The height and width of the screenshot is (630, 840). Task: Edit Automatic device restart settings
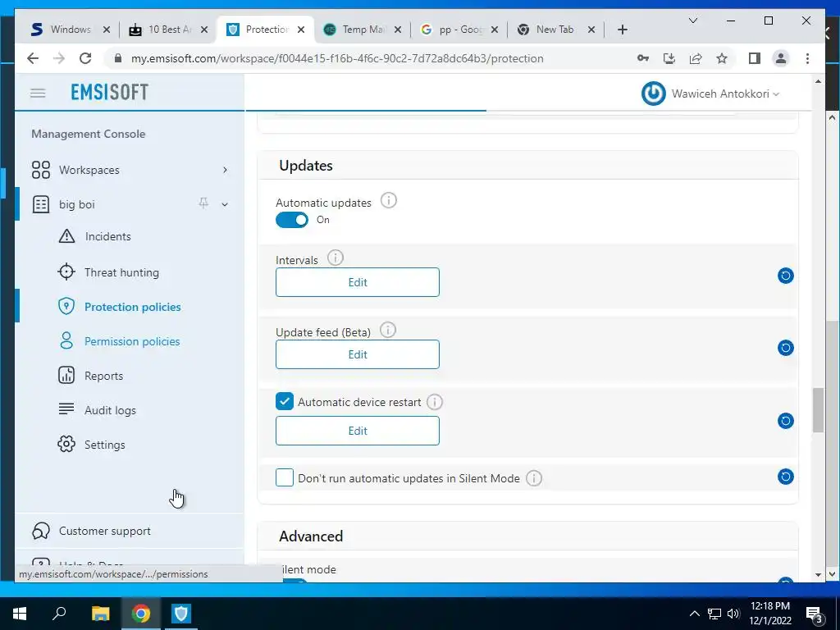pyautogui.click(x=358, y=431)
